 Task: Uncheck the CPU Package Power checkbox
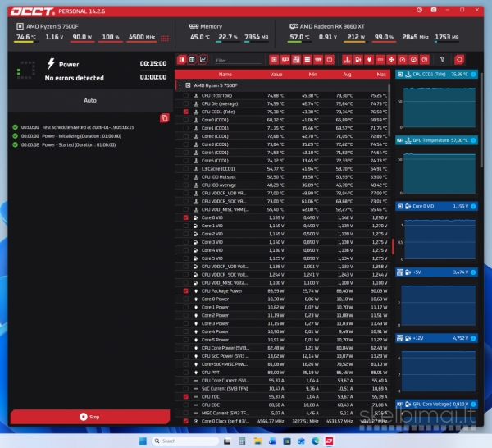pyautogui.click(x=186, y=290)
